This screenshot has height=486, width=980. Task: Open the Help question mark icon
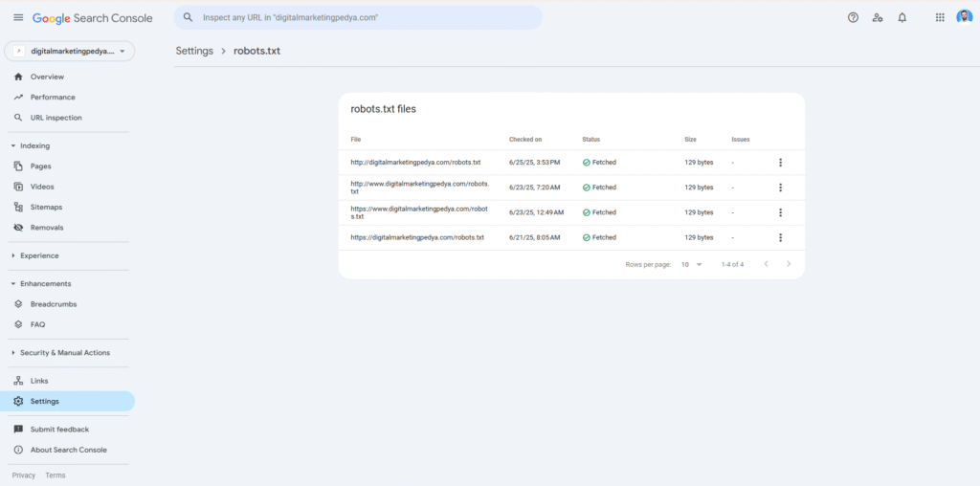[853, 17]
